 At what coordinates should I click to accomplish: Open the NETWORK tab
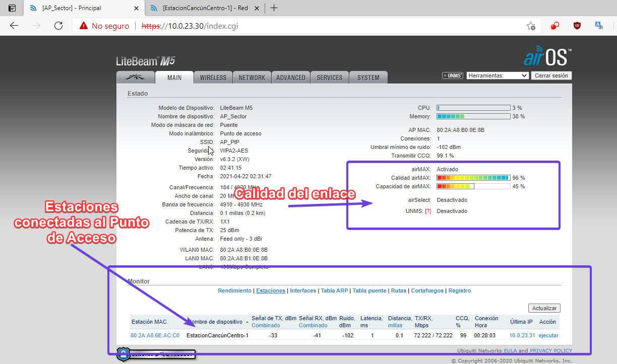(252, 78)
